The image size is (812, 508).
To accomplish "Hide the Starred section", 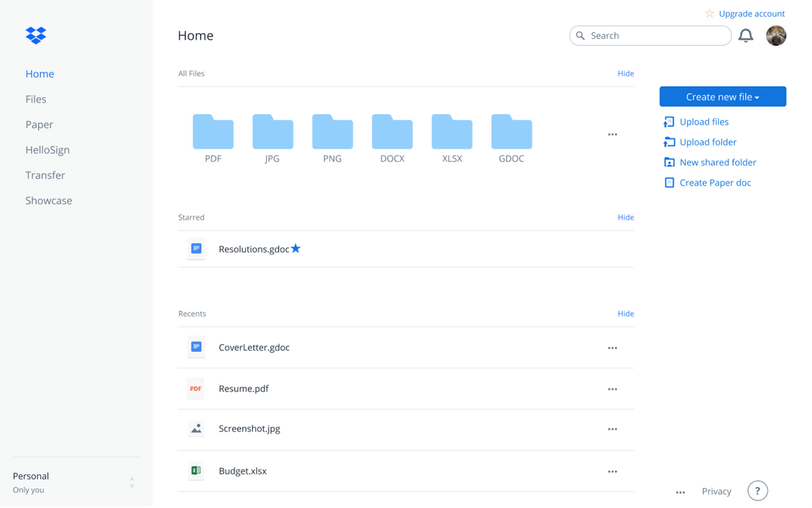I will tap(626, 217).
